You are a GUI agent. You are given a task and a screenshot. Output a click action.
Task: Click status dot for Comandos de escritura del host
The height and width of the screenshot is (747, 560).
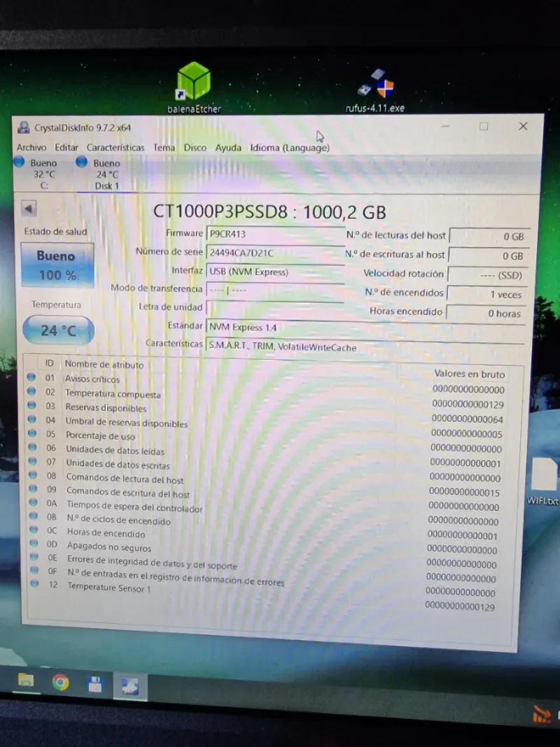tap(33, 488)
